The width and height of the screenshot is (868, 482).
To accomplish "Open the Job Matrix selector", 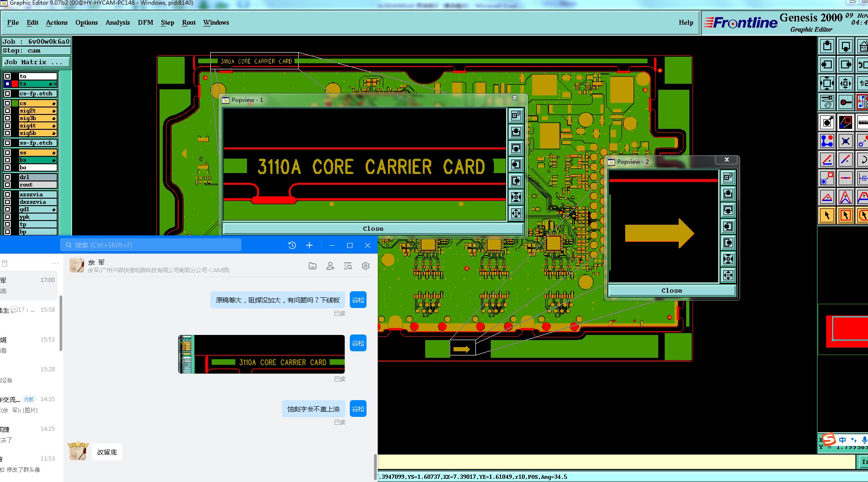I will pyautogui.click(x=36, y=62).
